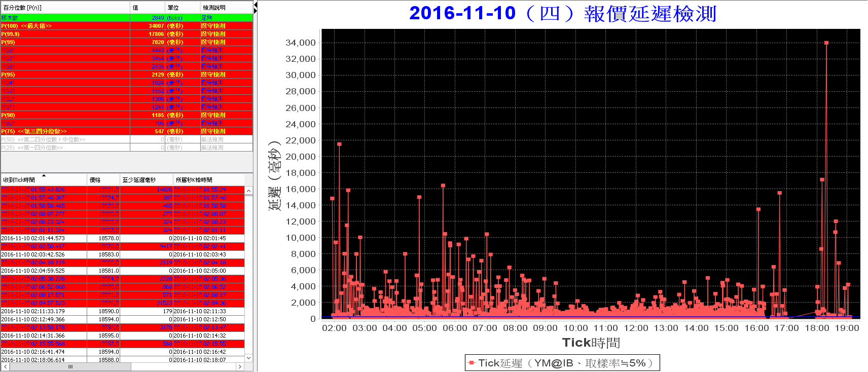Select tick row 2016-11-10 02:12:49.366
868x372 pixels.
pyautogui.click(x=123, y=319)
